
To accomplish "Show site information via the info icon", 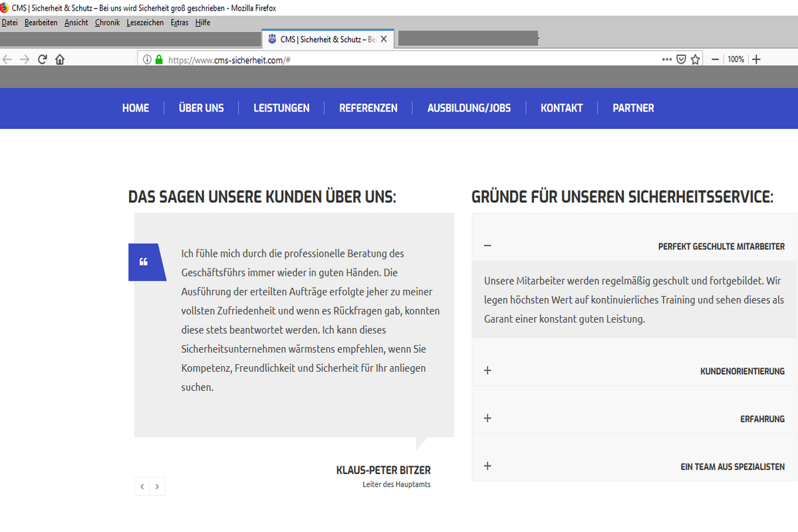I will coord(147,59).
